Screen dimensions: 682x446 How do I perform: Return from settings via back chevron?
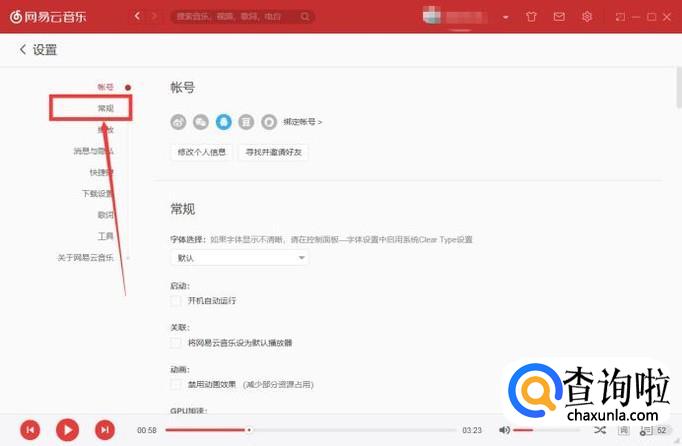coord(23,49)
